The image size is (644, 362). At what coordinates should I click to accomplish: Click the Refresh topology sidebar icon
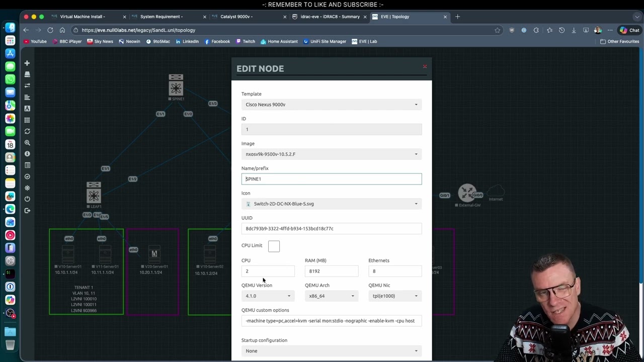pos(27,131)
